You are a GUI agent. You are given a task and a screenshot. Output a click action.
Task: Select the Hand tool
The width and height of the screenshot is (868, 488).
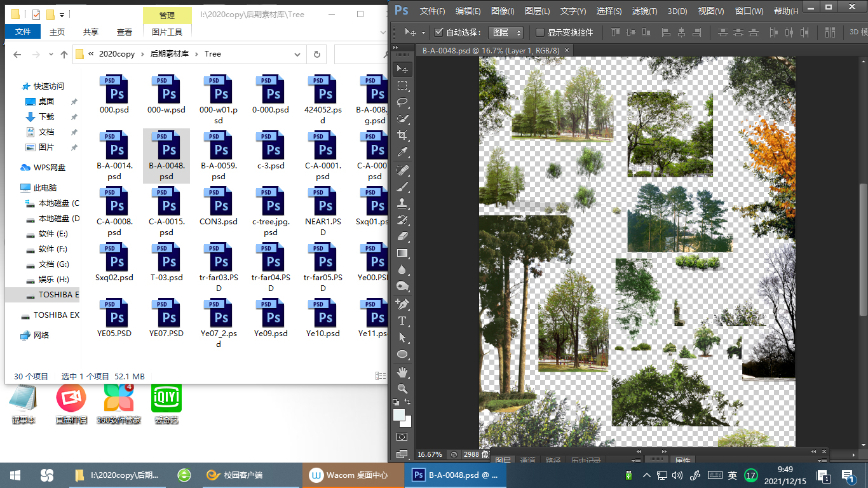click(402, 372)
